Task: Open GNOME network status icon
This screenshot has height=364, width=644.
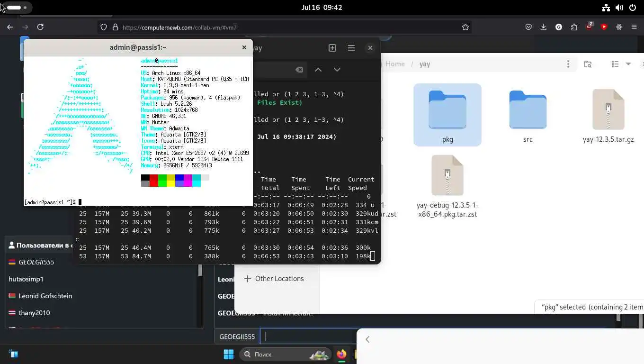Action: 606,8
